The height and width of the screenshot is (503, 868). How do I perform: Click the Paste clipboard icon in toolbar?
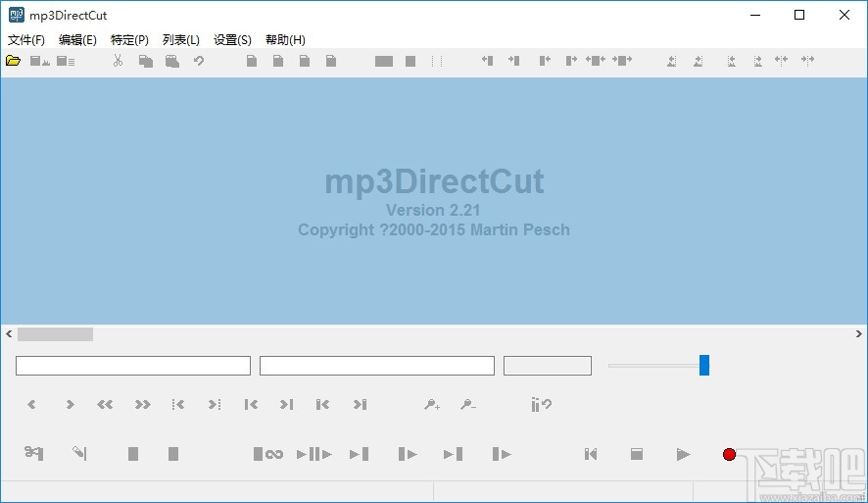172,61
